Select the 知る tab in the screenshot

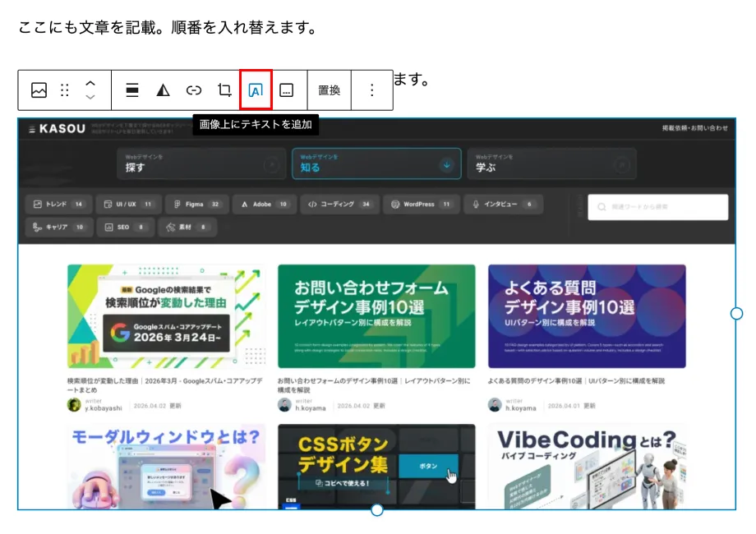tap(376, 163)
